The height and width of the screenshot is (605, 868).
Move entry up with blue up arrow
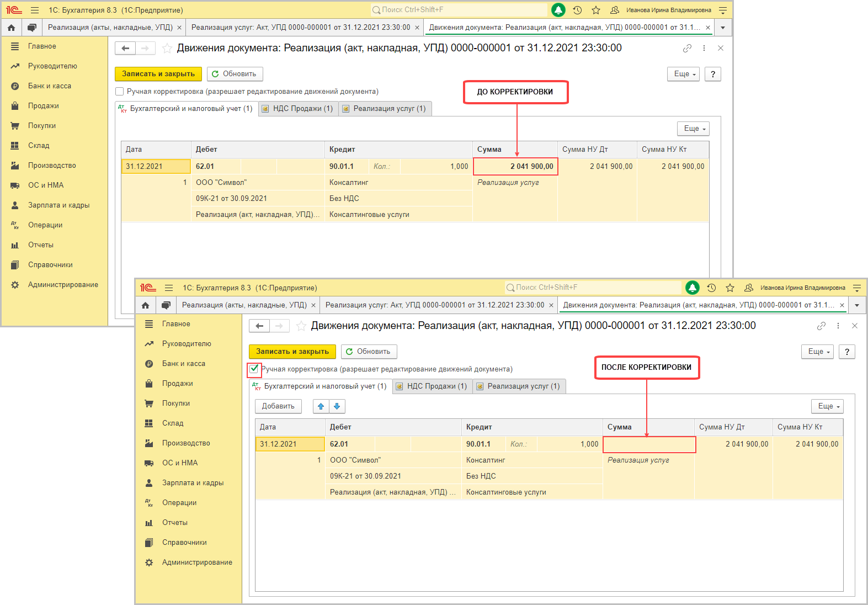(321, 406)
